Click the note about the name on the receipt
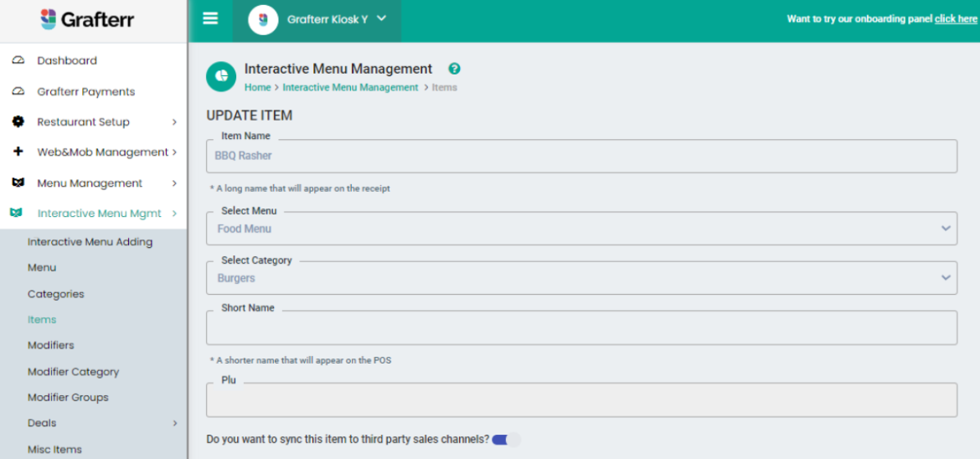 (x=300, y=188)
